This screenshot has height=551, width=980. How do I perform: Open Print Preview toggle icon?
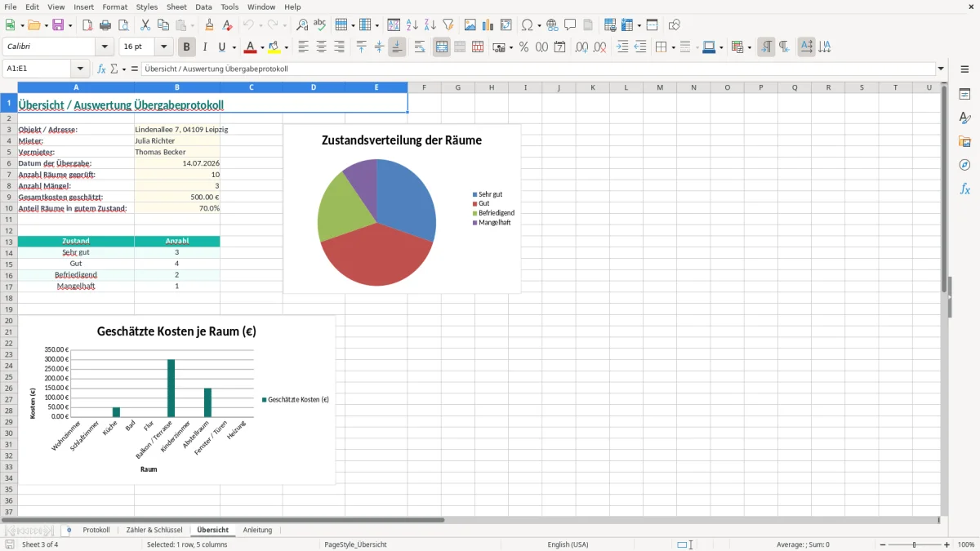pyautogui.click(x=123, y=25)
